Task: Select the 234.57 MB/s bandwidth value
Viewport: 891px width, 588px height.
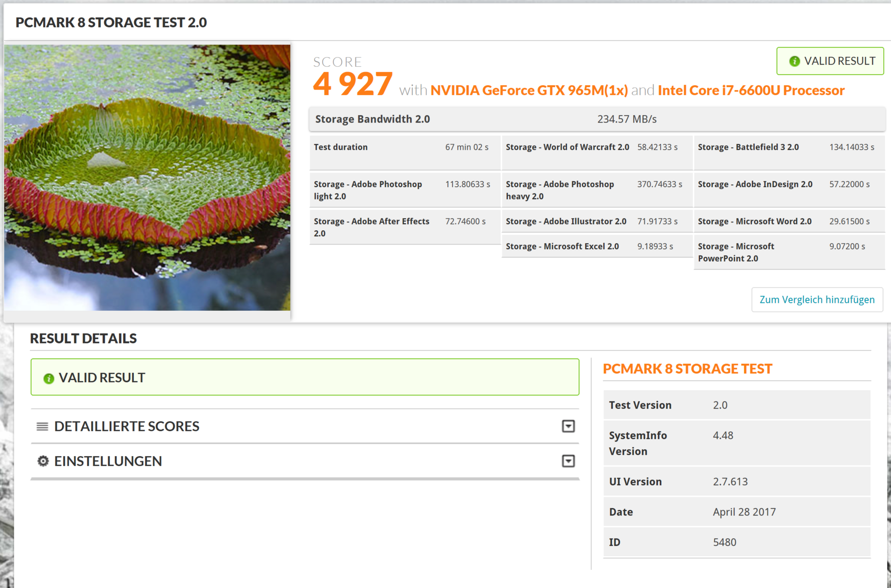Action: point(627,119)
